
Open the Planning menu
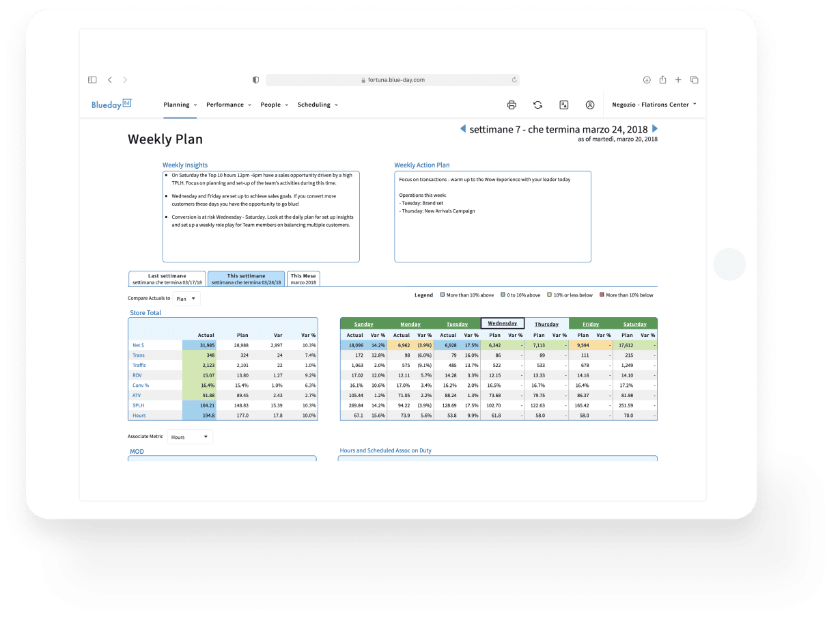click(180, 105)
